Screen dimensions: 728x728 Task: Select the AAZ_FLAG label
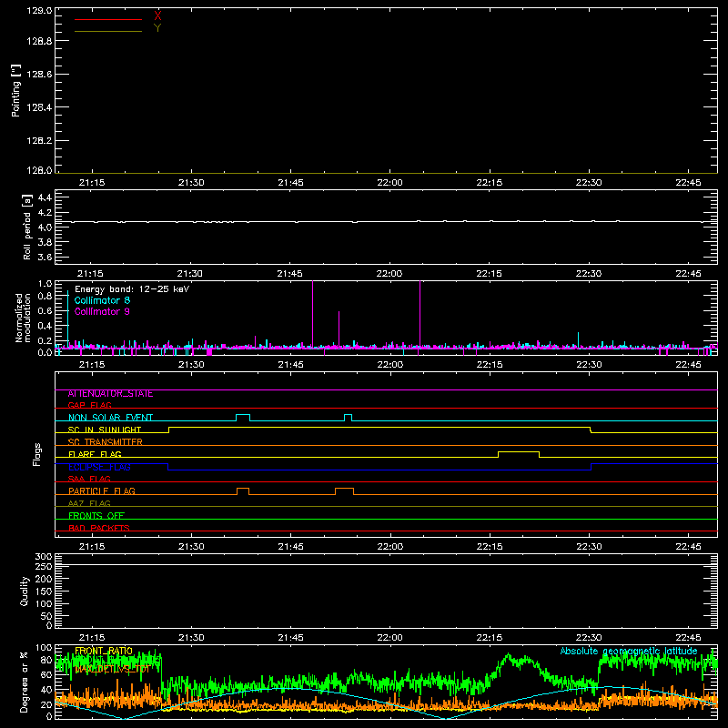(x=89, y=503)
